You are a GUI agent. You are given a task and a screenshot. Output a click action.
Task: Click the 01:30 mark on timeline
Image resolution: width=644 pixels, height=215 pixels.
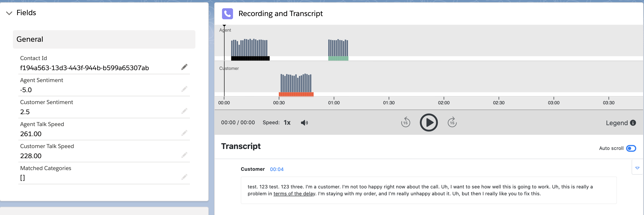pos(389,103)
